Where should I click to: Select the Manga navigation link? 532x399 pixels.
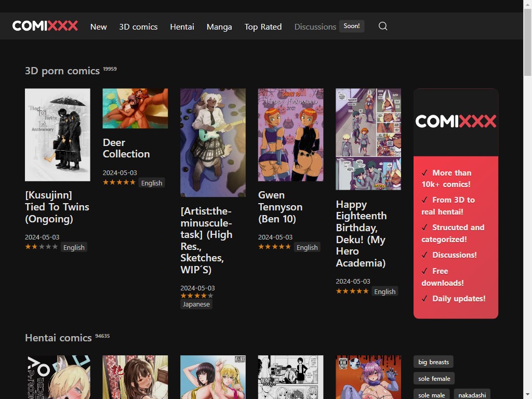[x=219, y=27]
